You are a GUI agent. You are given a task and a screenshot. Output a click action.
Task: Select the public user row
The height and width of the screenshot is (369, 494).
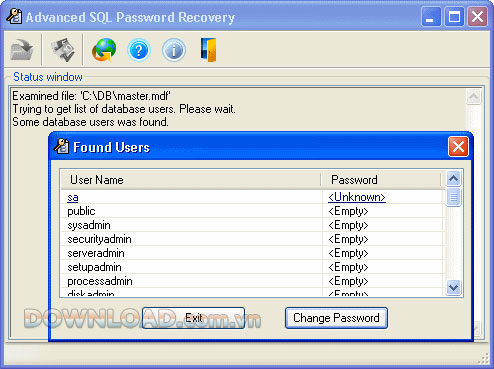tap(253, 211)
